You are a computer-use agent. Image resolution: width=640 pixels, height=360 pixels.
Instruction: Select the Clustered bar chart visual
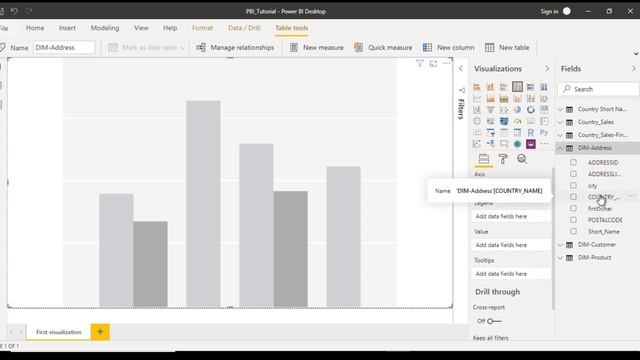click(504, 87)
